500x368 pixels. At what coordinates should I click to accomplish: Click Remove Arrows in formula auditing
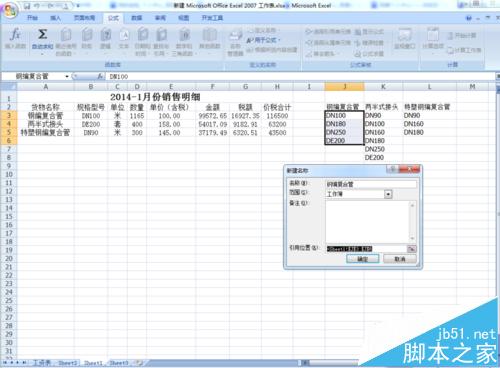322,54
